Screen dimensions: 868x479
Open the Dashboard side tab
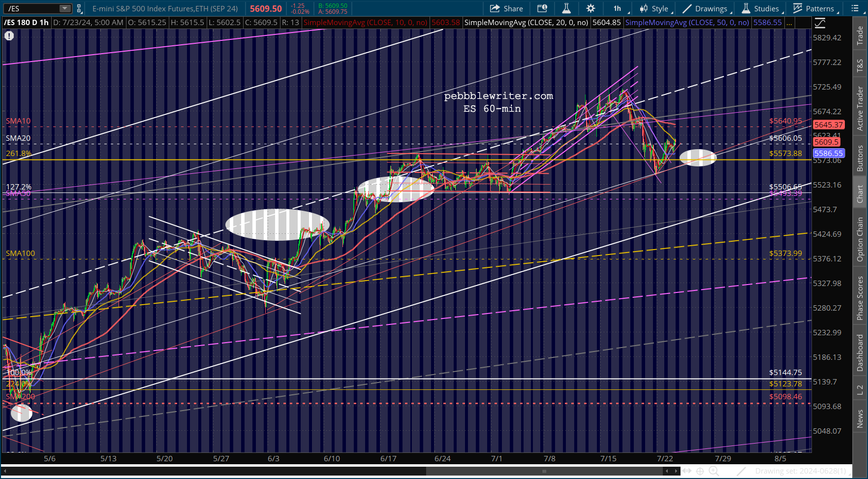(860, 352)
